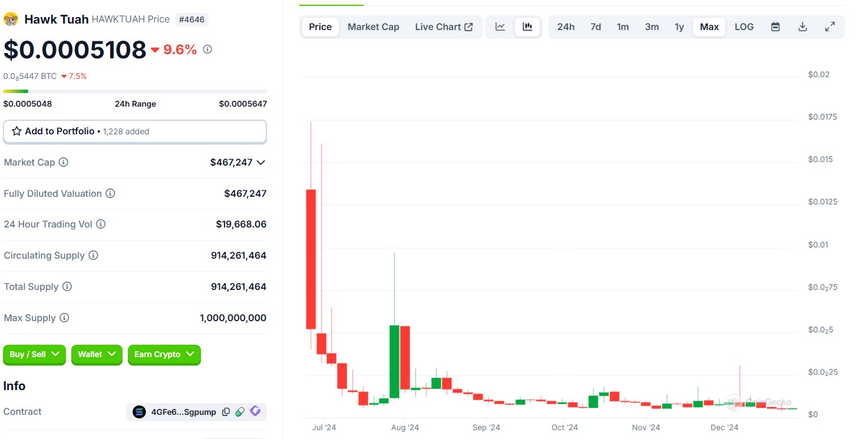Viewport: 868px width, 439px height.
Task: Expand chart to fullscreen
Action: tap(830, 27)
